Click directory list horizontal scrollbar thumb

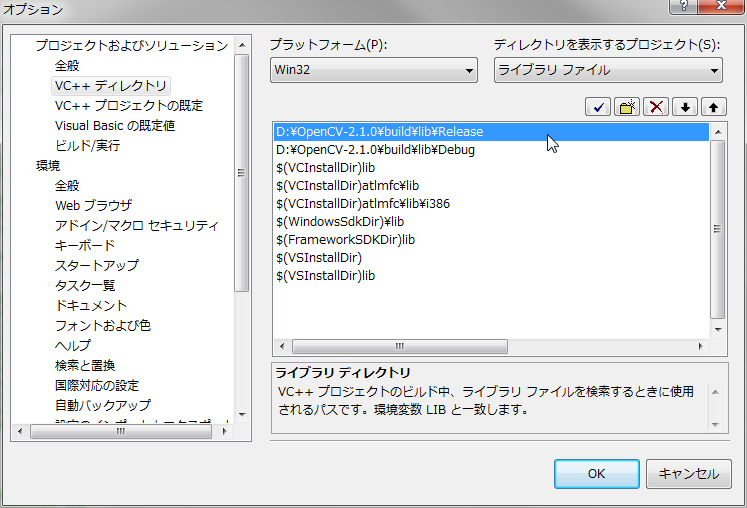[400, 346]
